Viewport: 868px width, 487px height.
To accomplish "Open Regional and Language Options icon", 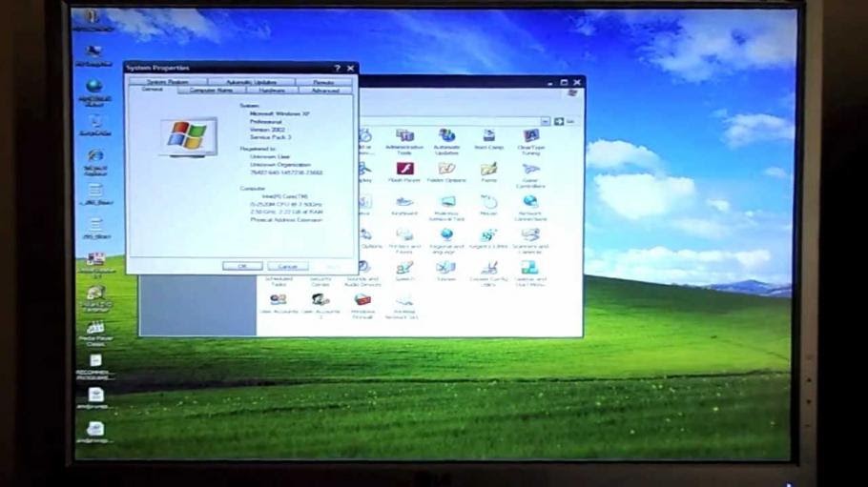I will point(446,241).
